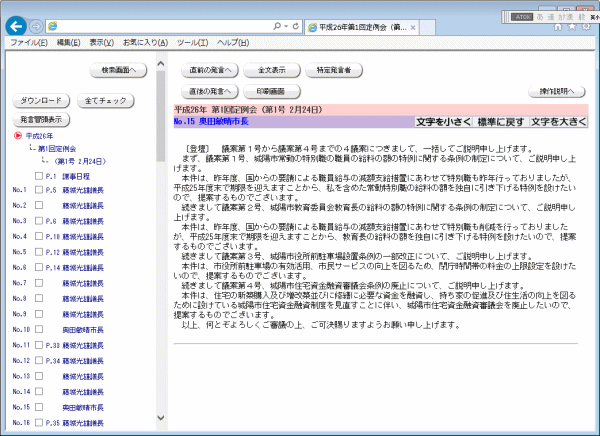
Task: Select the (第1号 2月24日) tree node
Action: (x=80, y=162)
